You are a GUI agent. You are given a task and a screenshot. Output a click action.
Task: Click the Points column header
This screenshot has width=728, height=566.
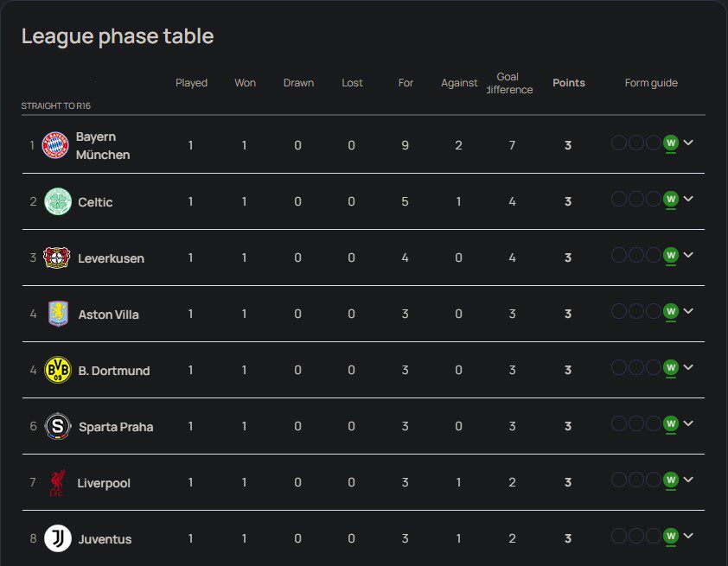tap(569, 83)
